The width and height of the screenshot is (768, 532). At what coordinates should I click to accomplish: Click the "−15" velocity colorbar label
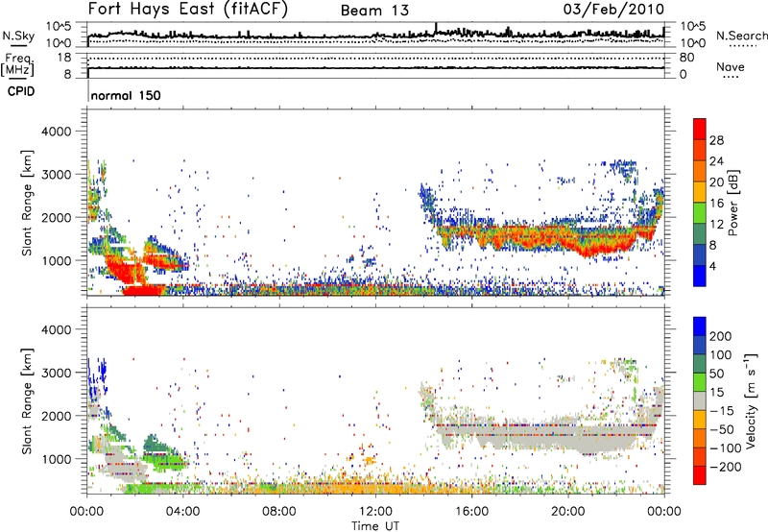click(x=722, y=411)
